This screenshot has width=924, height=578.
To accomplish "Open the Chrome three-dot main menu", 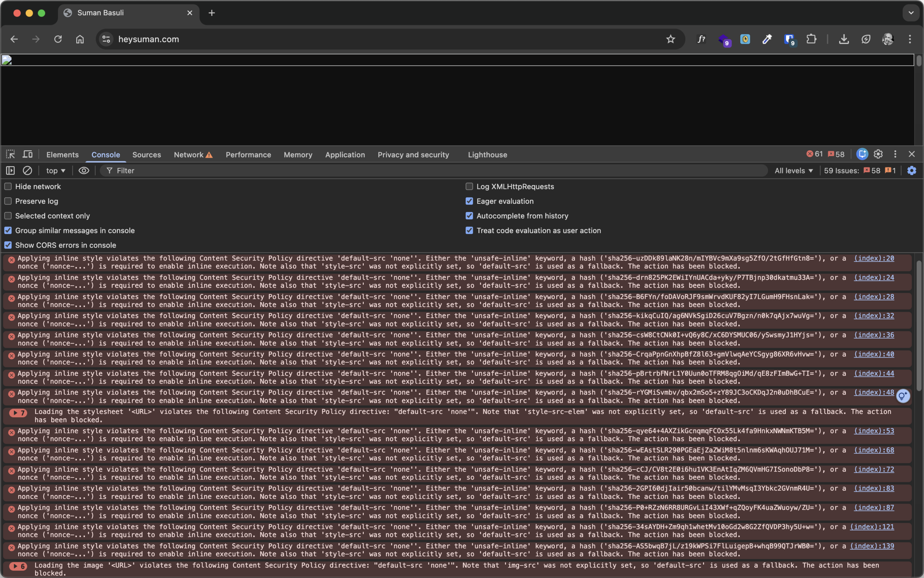I will pyautogui.click(x=910, y=39).
